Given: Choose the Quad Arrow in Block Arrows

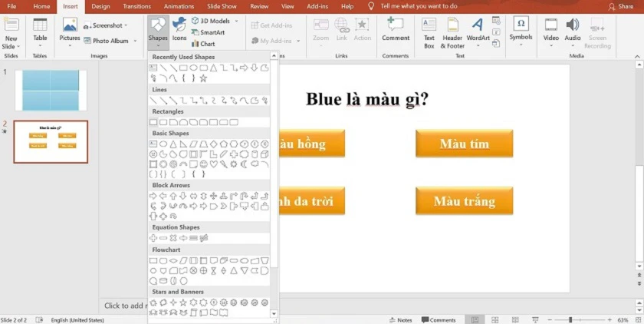Looking at the screenshot, I should click(214, 196).
